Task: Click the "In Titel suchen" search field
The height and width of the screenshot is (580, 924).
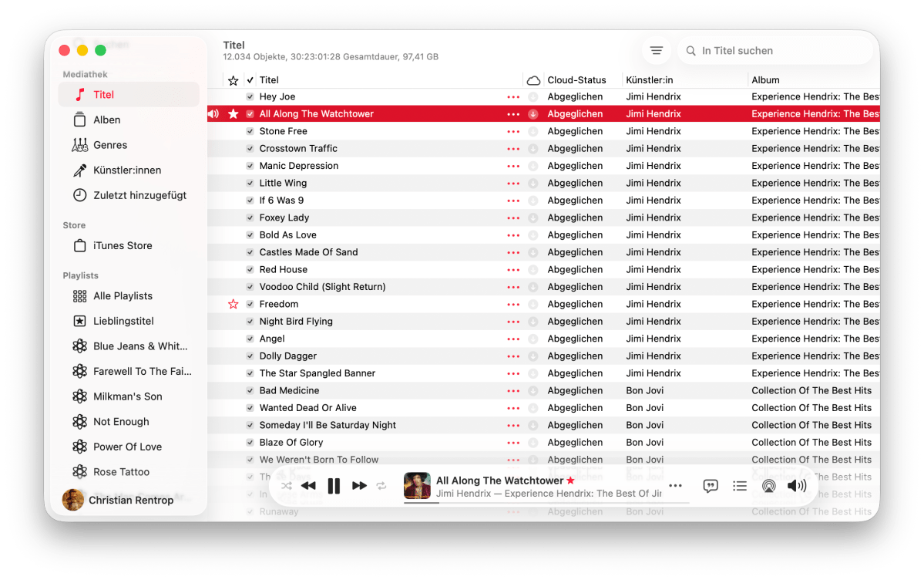Action: 775,49
